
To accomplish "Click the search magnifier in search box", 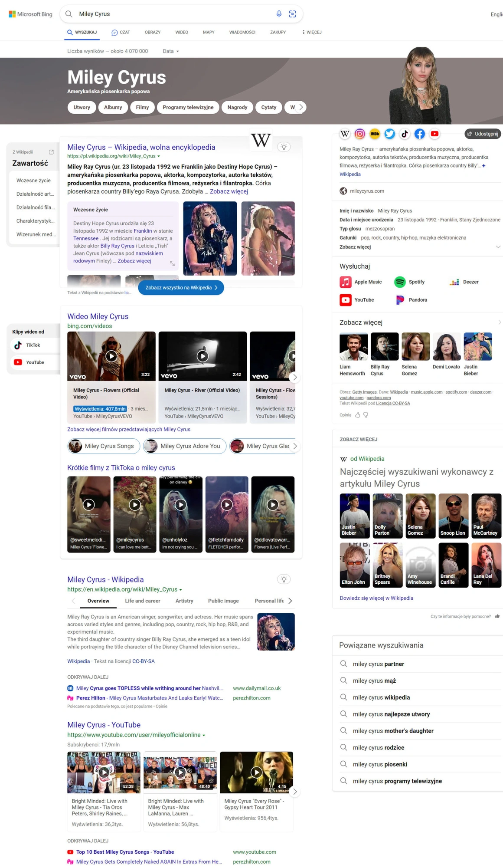I will pos(69,14).
